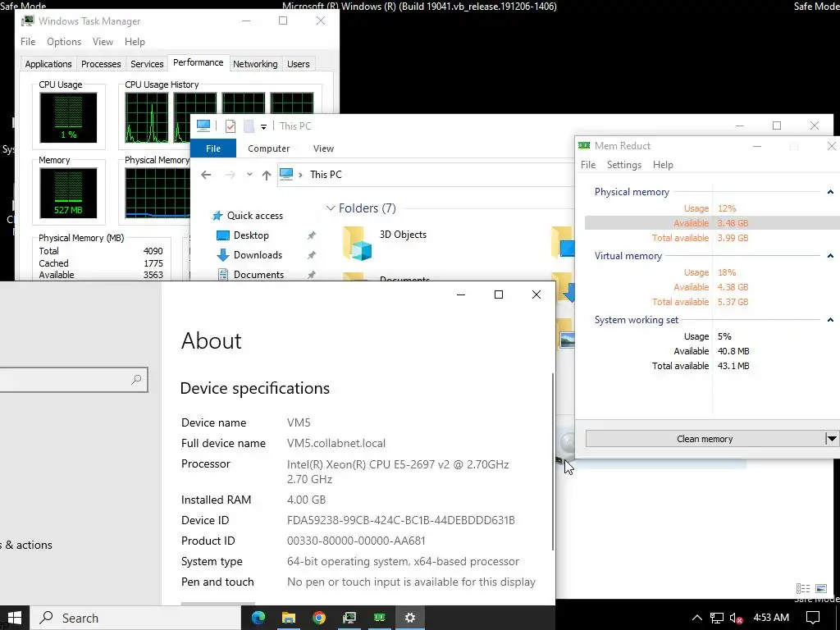This screenshot has width=840, height=630.
Task: Click the About page vertical scrollbar
Action: (553, 461)
